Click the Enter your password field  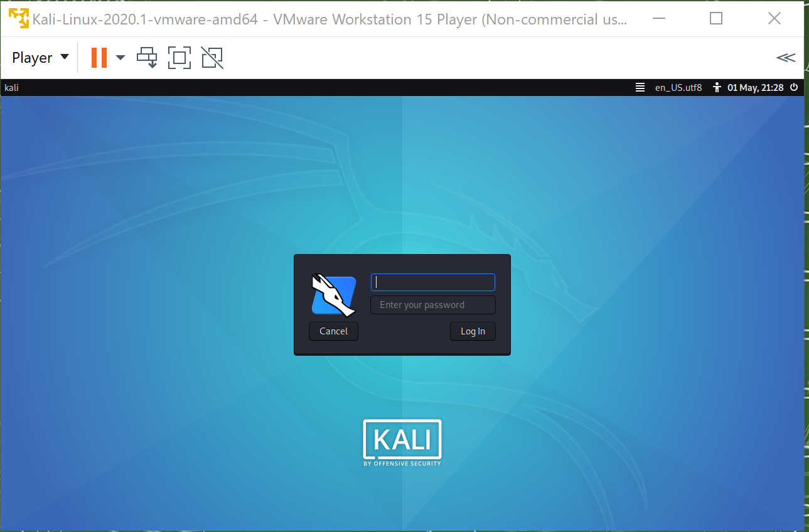433,305
